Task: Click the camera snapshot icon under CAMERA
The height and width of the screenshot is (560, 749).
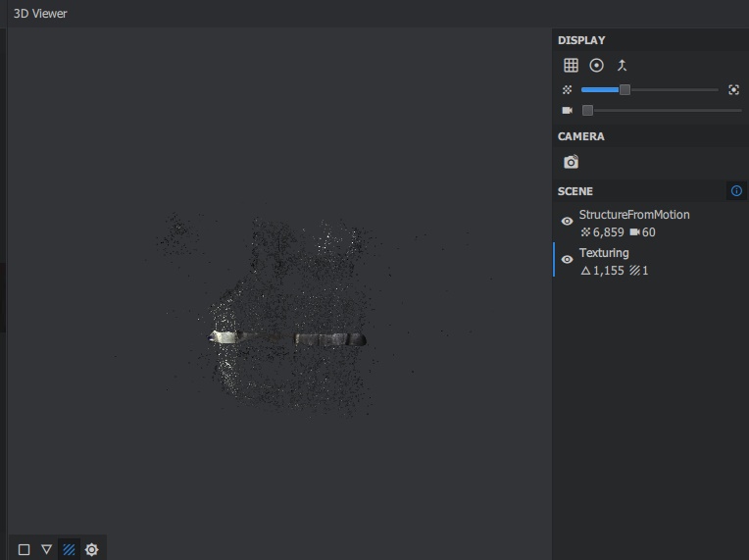Action: coord(571,162)
